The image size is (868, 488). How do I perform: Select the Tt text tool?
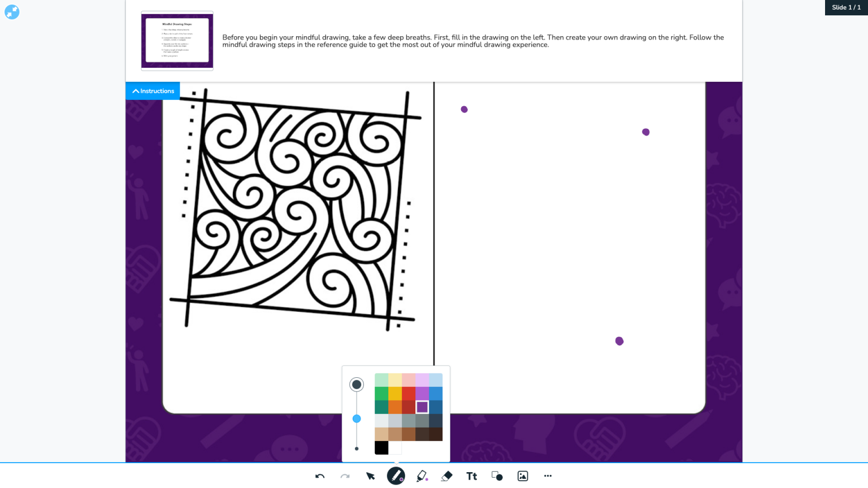point(472,476)
